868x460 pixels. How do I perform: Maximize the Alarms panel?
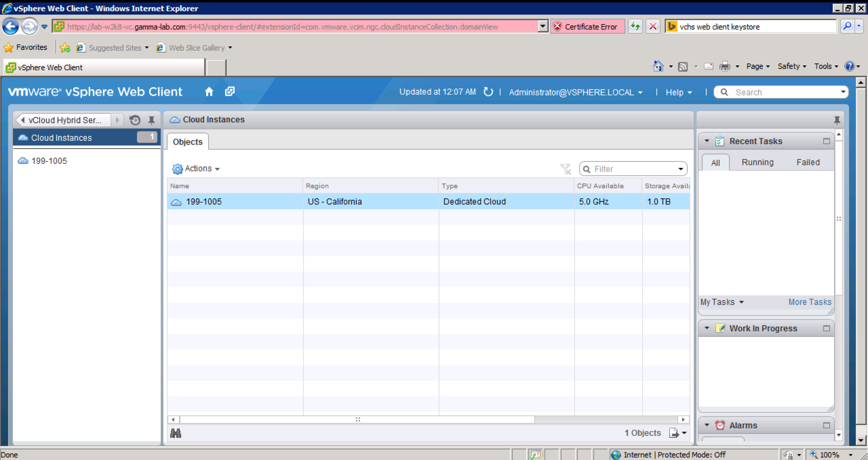826,425
